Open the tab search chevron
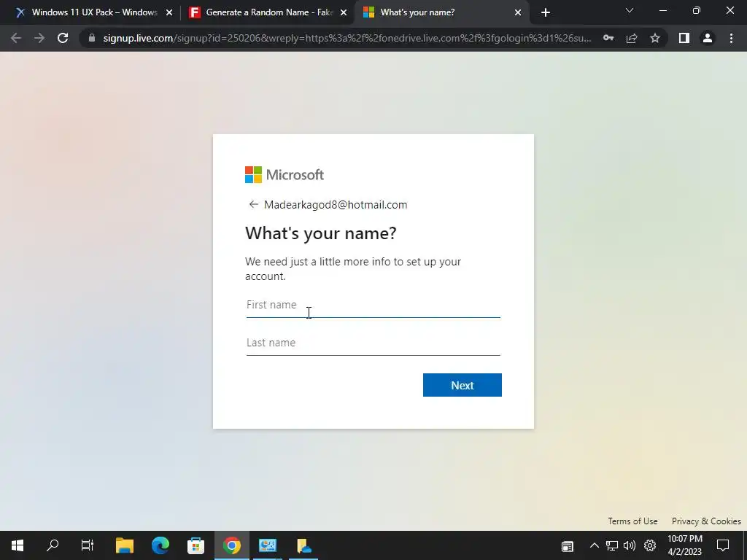Screen dimensions: 747x560 [x=630, y=10]
